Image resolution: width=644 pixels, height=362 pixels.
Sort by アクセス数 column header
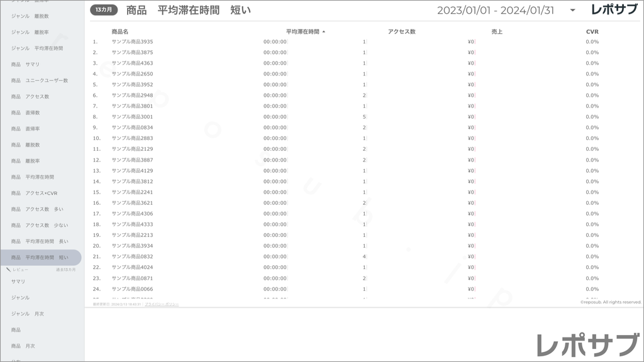pos(402,31)
